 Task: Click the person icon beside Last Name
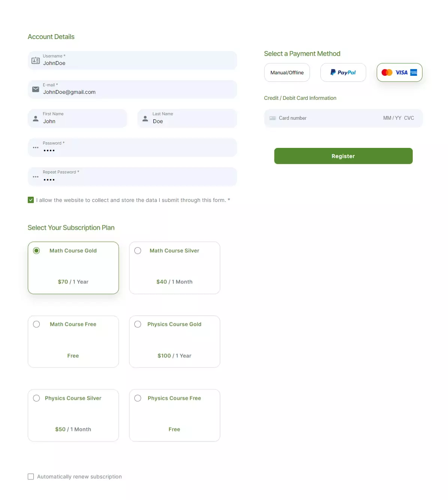pos(145,119)
